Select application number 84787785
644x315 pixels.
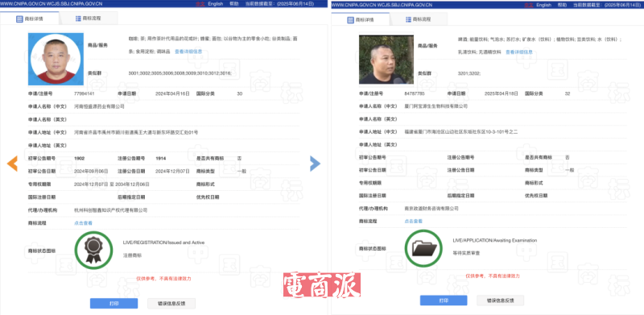(x=415, y=93)
